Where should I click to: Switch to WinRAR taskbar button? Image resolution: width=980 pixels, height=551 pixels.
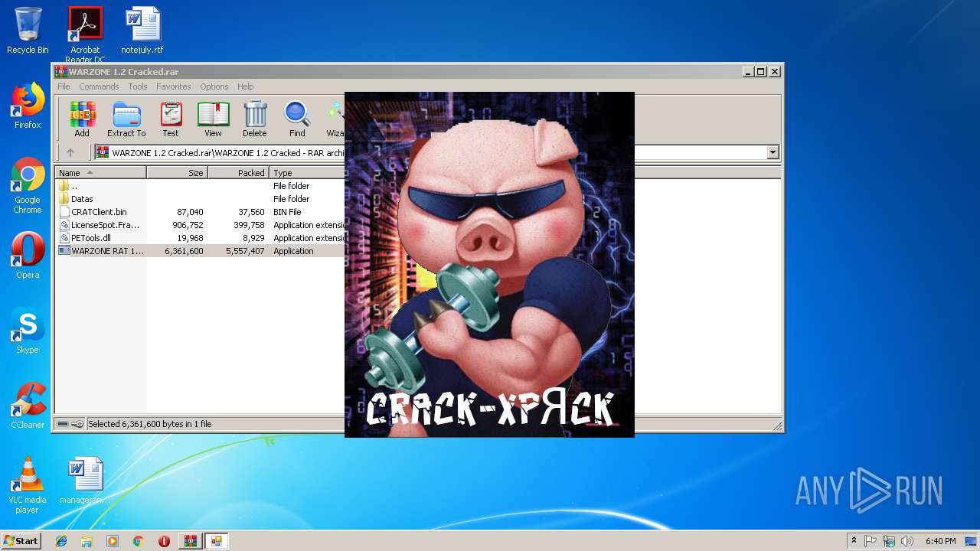click(x=191, y=541)
